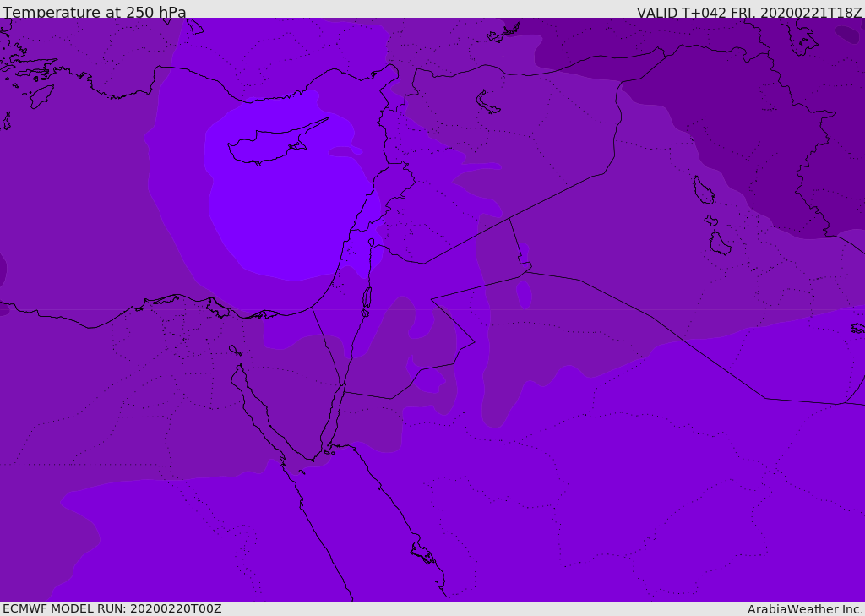
Task: Click the 'ECMWF MODEL RUN: 20200220T00Z' label
Action: (x=112, y=608)
